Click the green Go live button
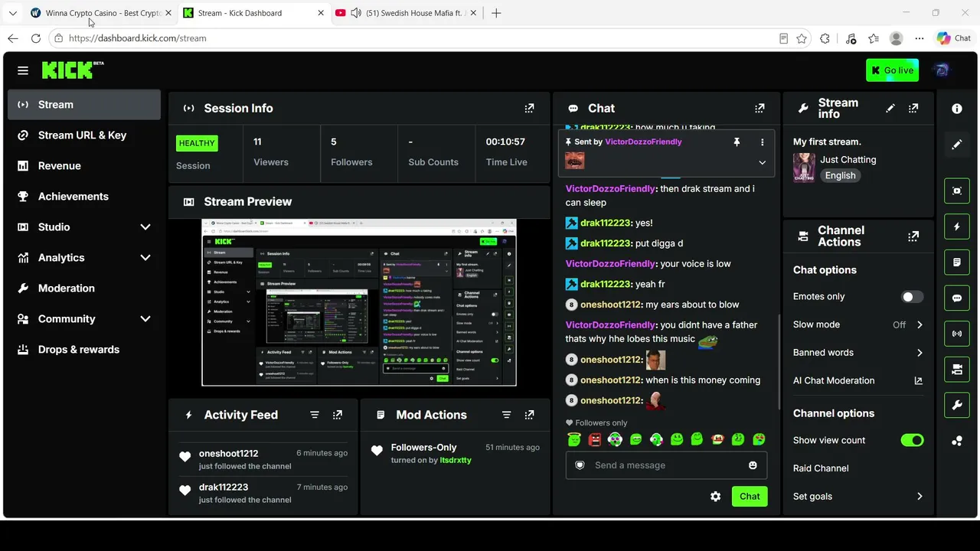Screen dimensions: 980x551 [x=892, y=70]
